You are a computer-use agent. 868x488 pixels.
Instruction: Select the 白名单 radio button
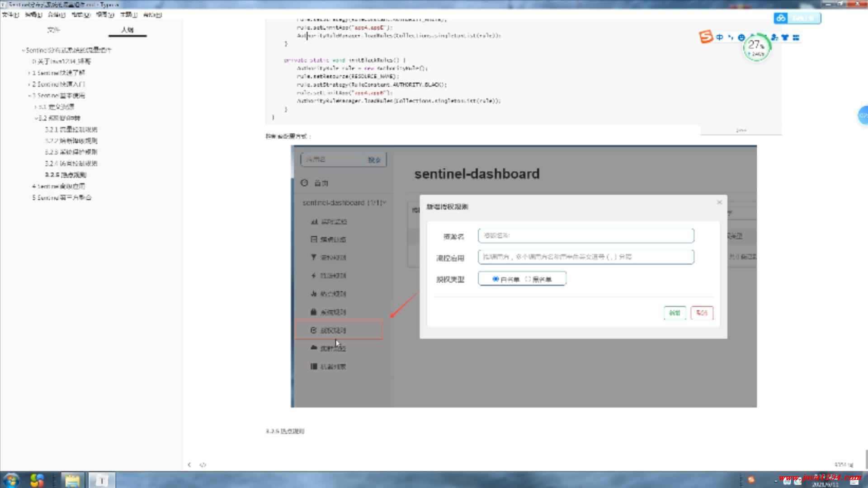tap(495, 279)
